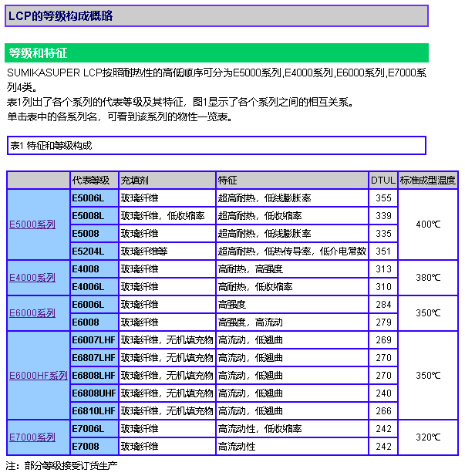Click the 玻璃纤维等 filler cell
Screen dimensions: 465x476
[167, 252]
